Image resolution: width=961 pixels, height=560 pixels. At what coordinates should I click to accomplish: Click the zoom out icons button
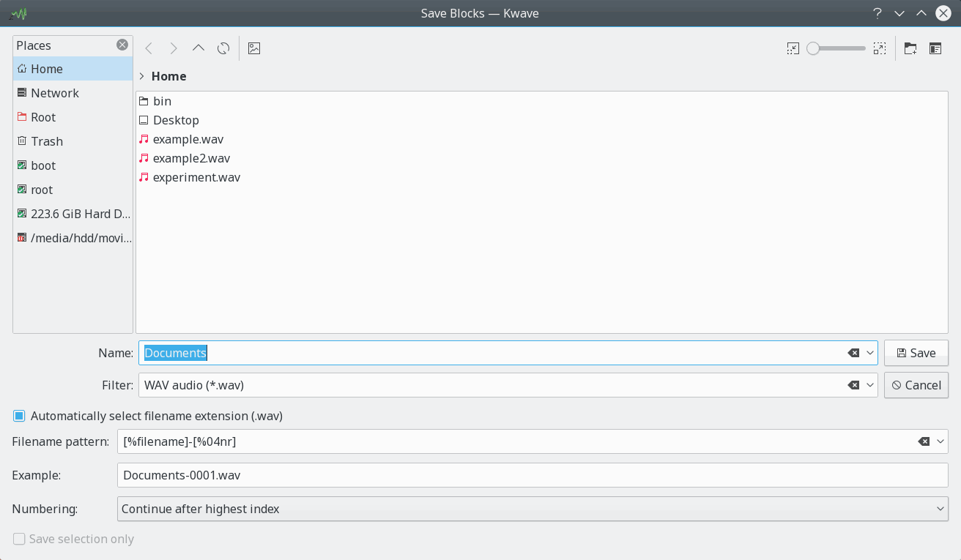click(x=793, y=48)
